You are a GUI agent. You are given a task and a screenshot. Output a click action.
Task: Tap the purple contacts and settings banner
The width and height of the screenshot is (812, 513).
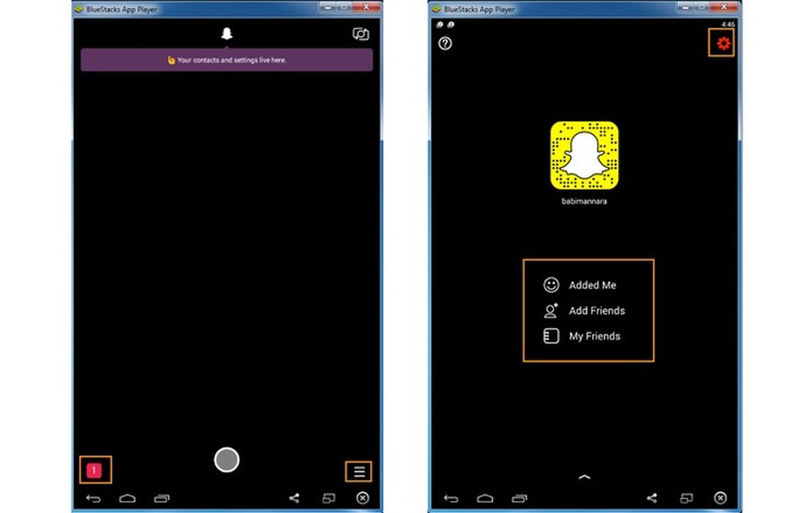click(x=226, y=60)
